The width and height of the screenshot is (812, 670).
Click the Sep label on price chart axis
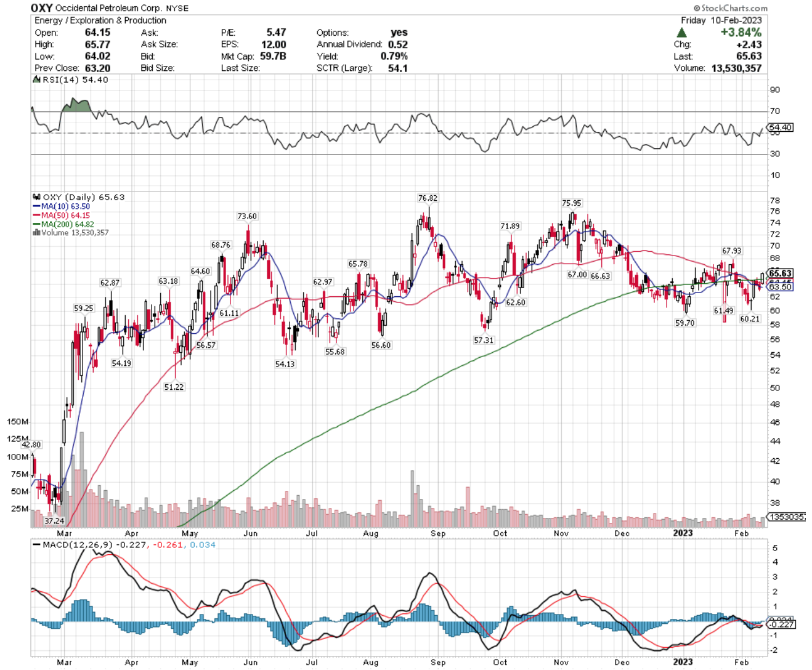(437, 533)
